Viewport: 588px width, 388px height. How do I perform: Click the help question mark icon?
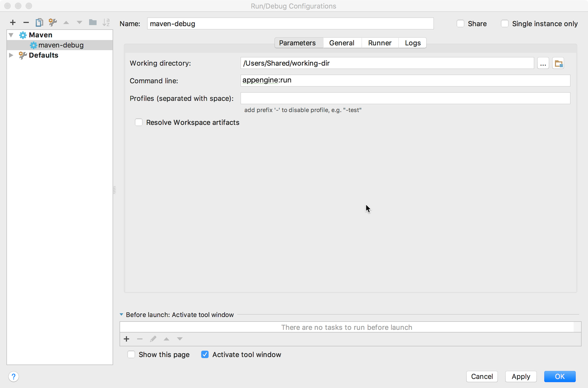click(x=13, y=376)
